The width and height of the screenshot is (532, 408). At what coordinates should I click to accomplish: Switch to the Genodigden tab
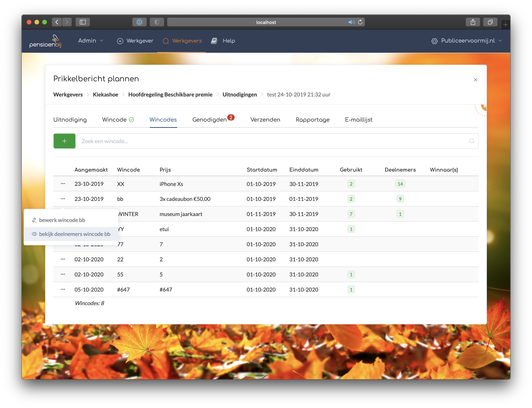click(209, 120)
